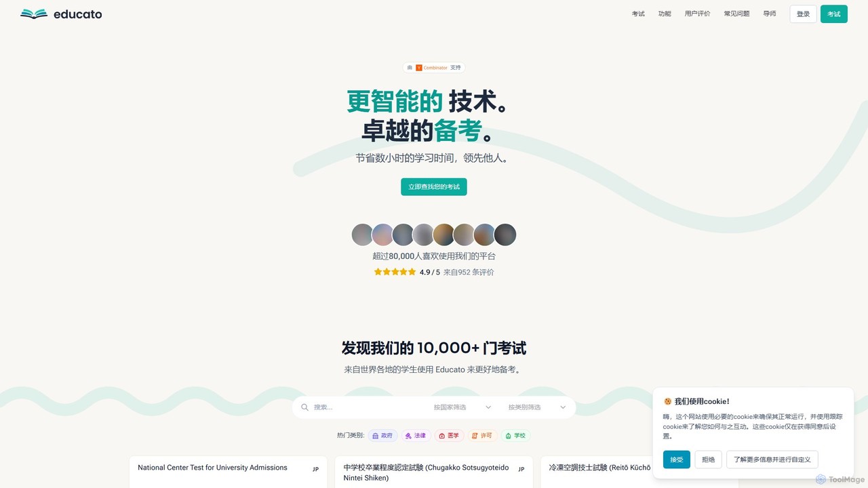Click the 4.9 / 5 rating score

point(430,272)
